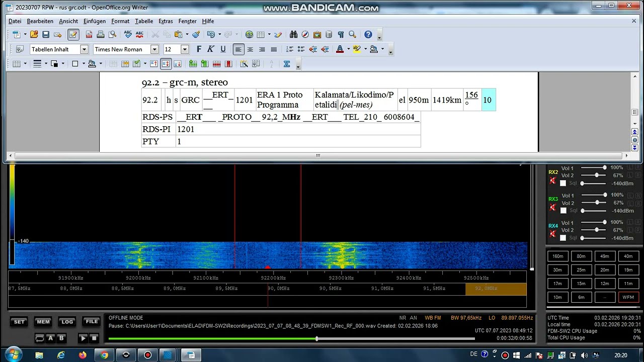This screenshot has height=362, width=644.
Task: Click Insert Row icon in Table toolbar
Action: pyautogui.click(x=193, y=64)
